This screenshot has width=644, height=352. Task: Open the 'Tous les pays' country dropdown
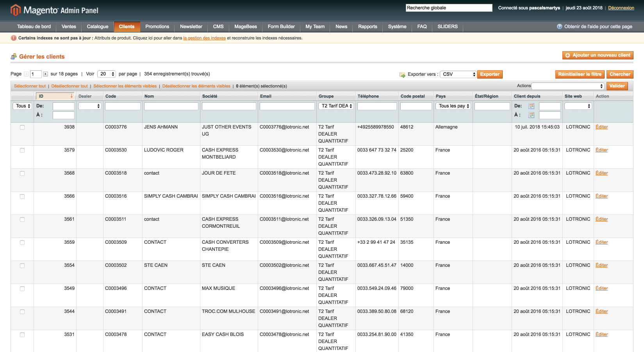[x=453, y=106]
